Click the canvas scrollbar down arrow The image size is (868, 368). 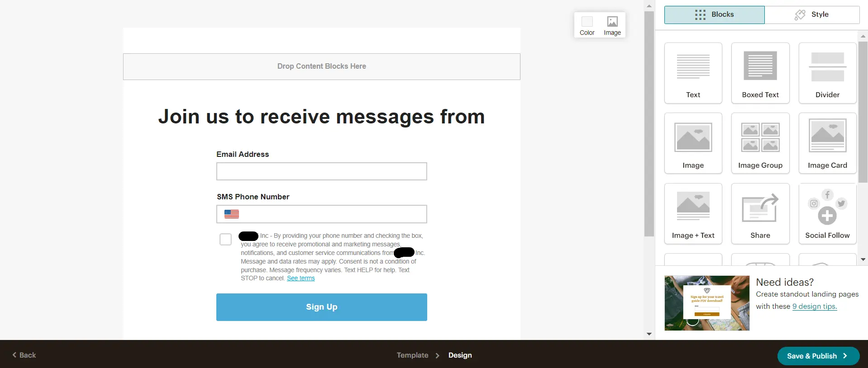coord(649,334)
